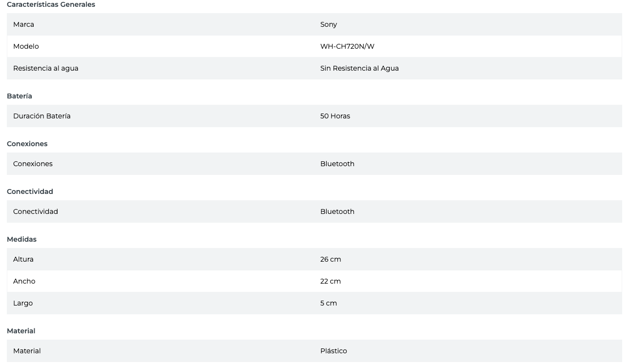The width and height of the screenshot is (629, 364).
Task: Click the bold Conexiones section heading
Action: coord(27,144)
